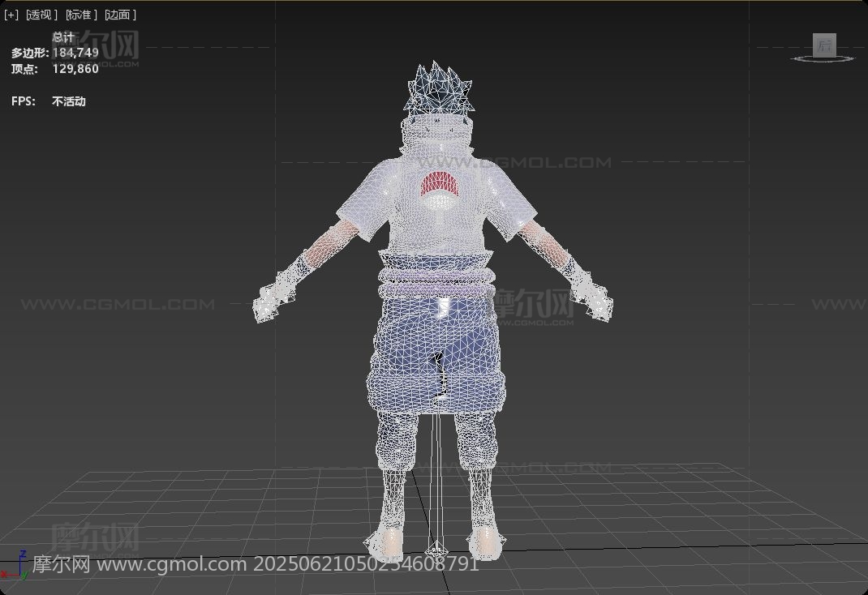Open the [+] viewport general menu
Viewport: 868px width, 595px height.
point(11,15)
